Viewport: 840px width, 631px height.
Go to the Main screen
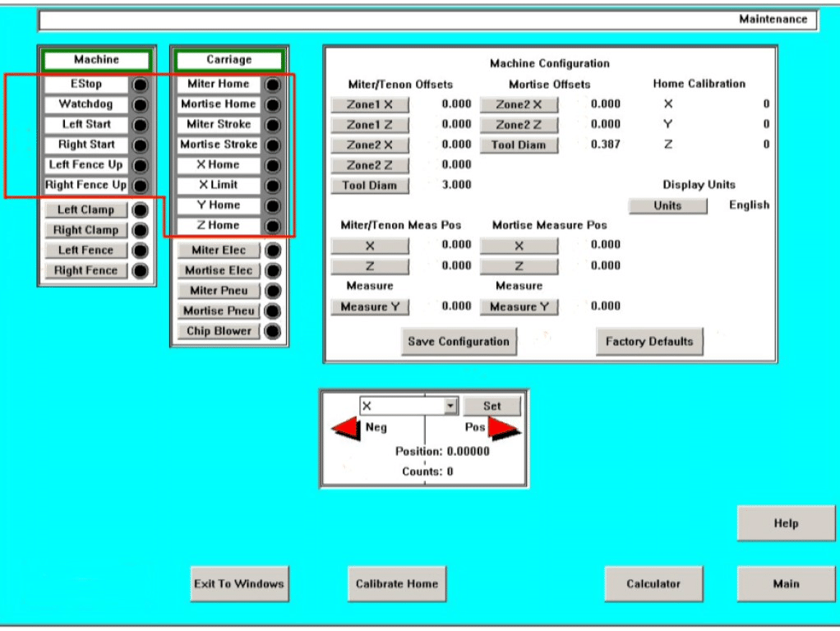[x=786, y=584]
